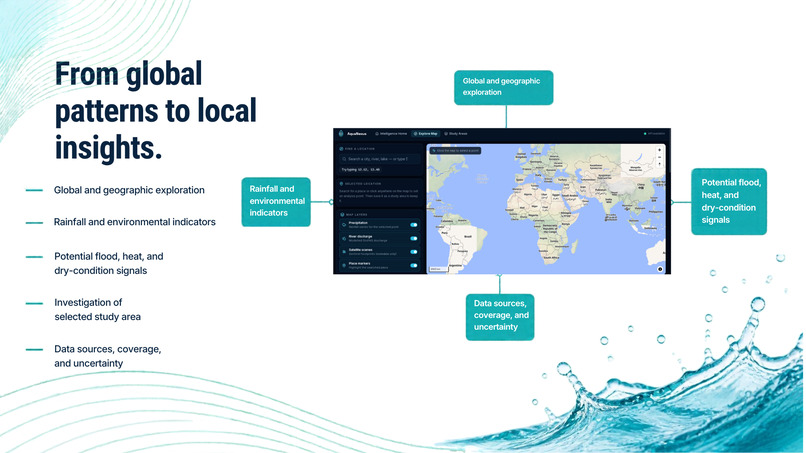Click the Place markers pin icon
Image resolution: width=806 pixels, height=453 pixels.
(344, 265)
